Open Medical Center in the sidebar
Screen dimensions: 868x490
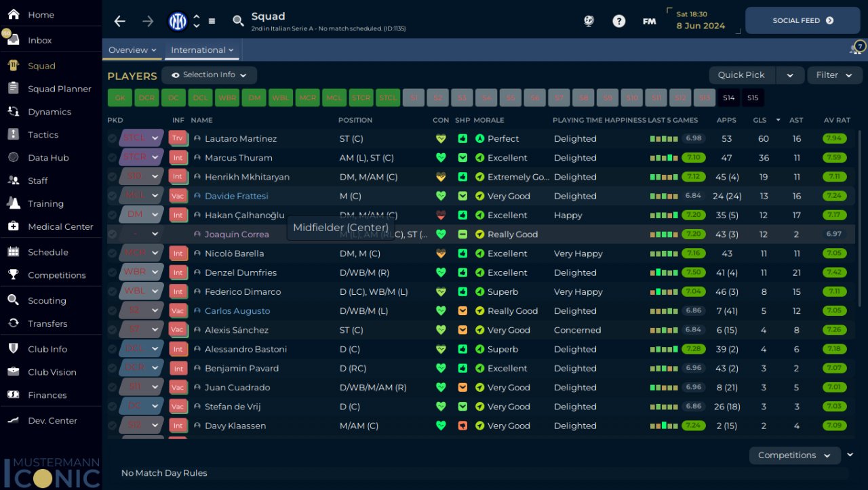[x=60, y=226]
